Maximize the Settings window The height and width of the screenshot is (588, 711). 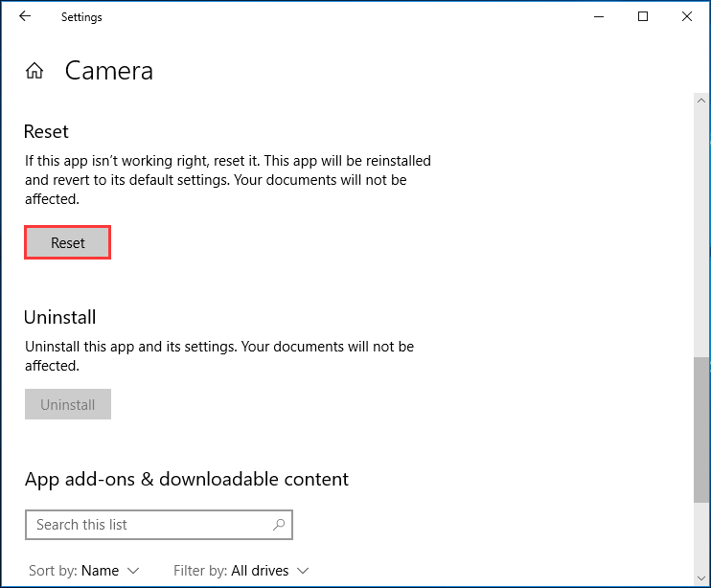(x=643, y=17)
